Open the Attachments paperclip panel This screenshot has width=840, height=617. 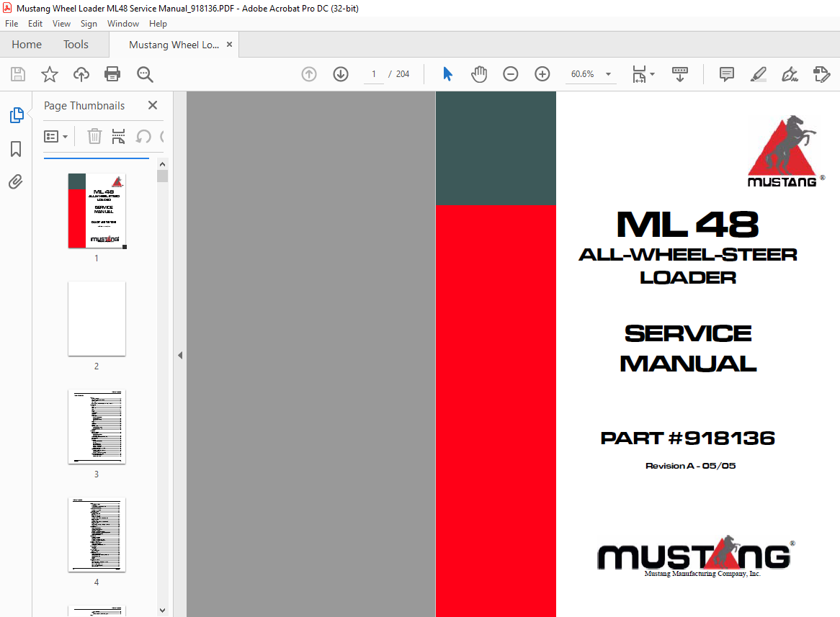[x=16, y=182]
